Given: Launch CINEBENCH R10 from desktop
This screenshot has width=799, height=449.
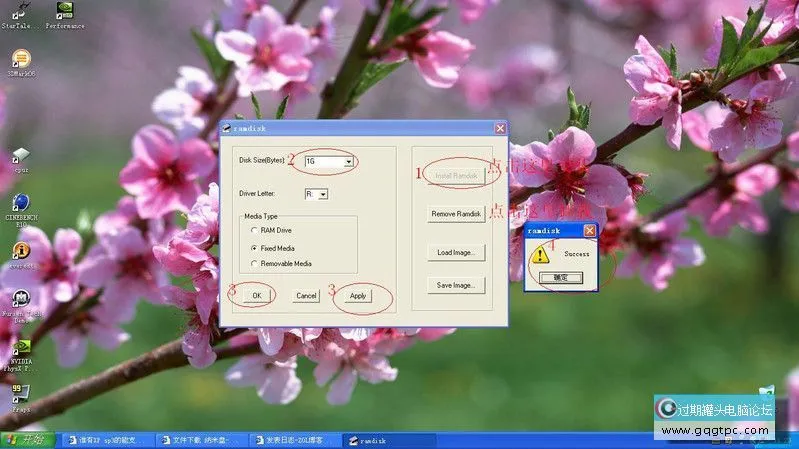Looking at the screenshot, I should 20,203.
